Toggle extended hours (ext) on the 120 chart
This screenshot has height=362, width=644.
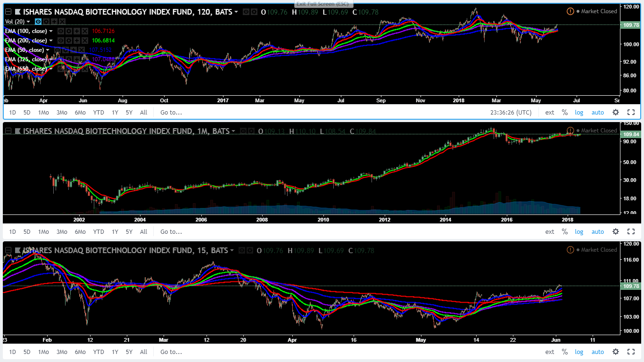[550, 113]
